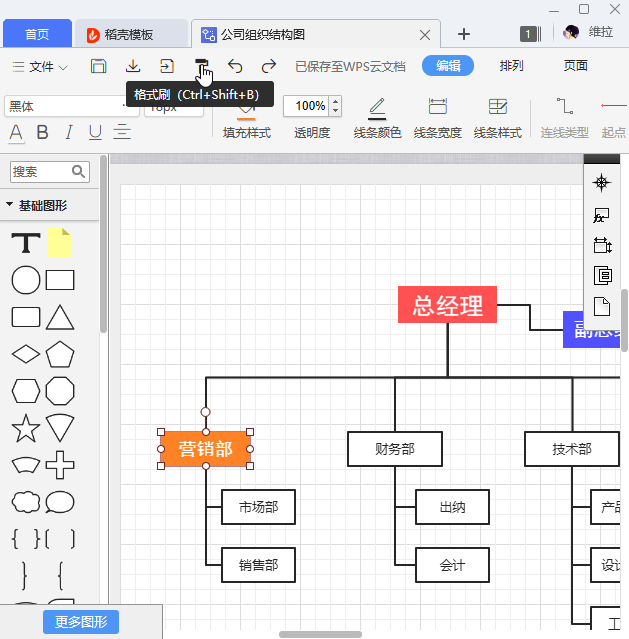Toggle underline text formatting
Image resolution: width=629 pixels, height=639 pixels.
point(95,132)
